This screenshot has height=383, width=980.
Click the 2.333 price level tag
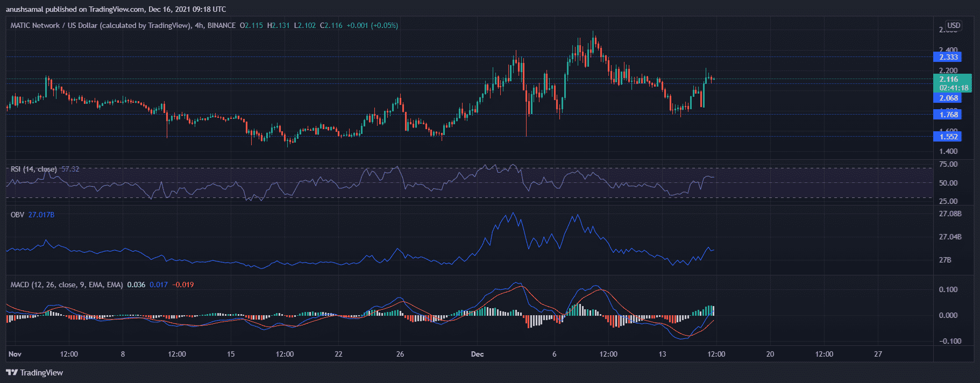(948, 57)
